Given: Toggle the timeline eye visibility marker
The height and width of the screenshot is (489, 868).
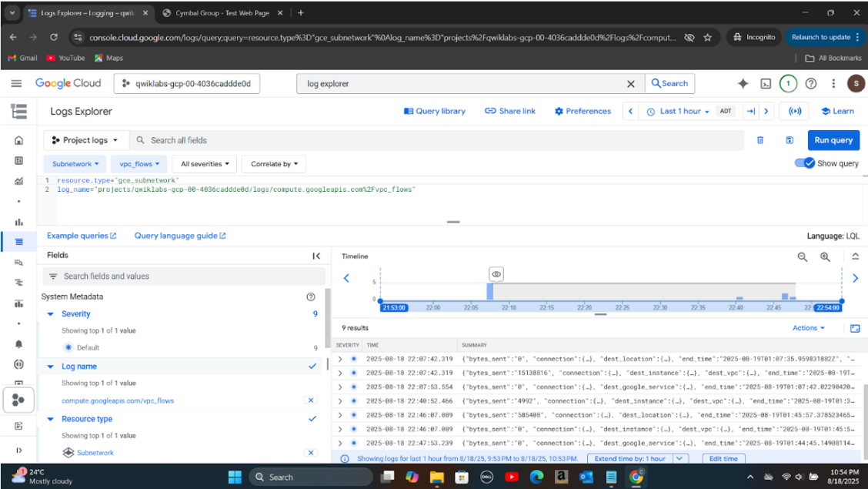Looking at the screenshot, I should [496, 274].
